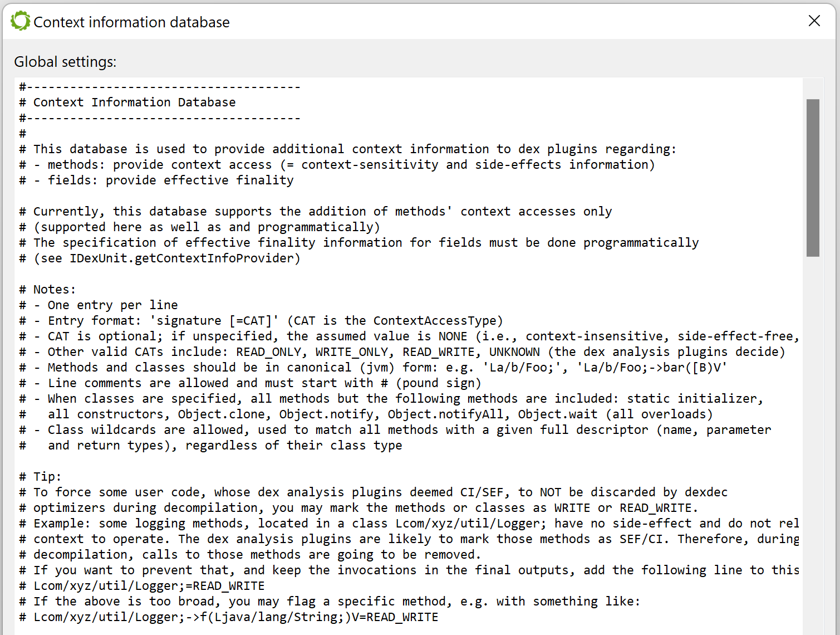Viewport: 840px width, 635px height.
Task: Place cursor on the '# Tip:' line
Action: tap(40, 476)
